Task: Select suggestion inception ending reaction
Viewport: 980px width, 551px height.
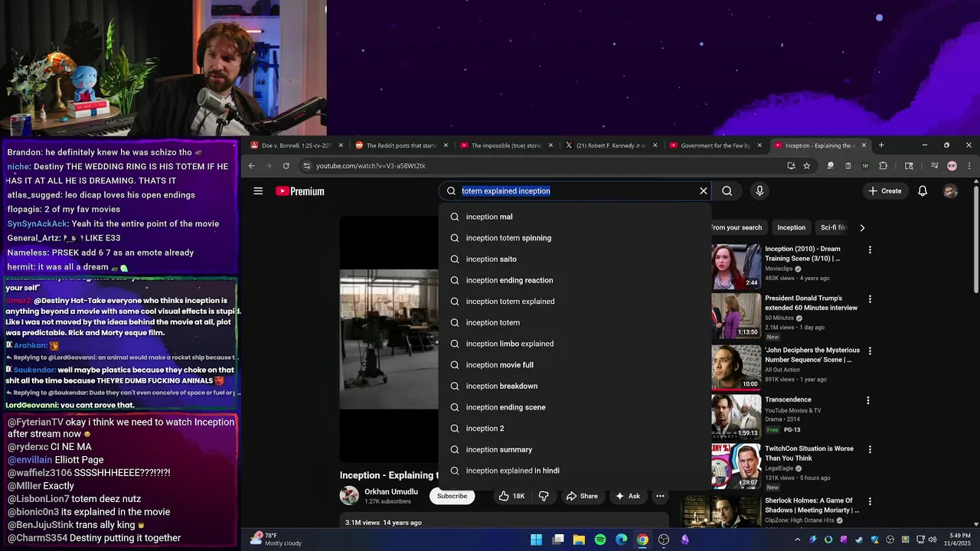Action: (575, 280)
